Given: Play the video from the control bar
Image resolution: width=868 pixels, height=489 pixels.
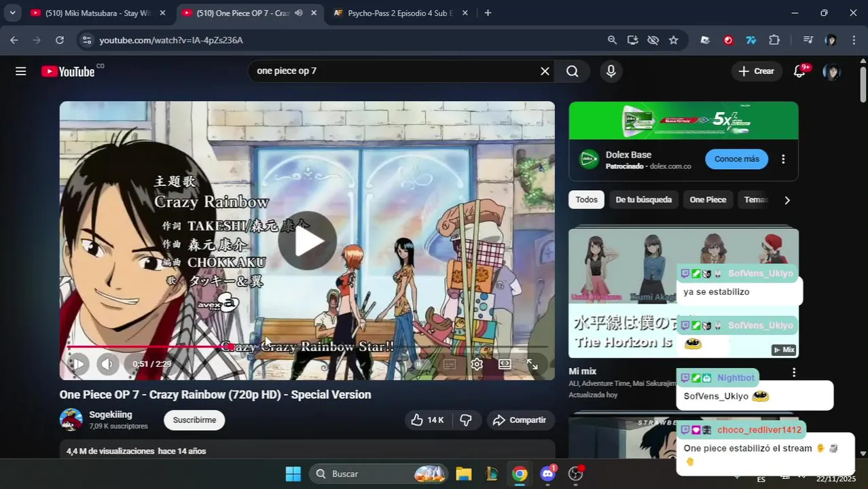Looking at the screenshot, I should (78, 364).
